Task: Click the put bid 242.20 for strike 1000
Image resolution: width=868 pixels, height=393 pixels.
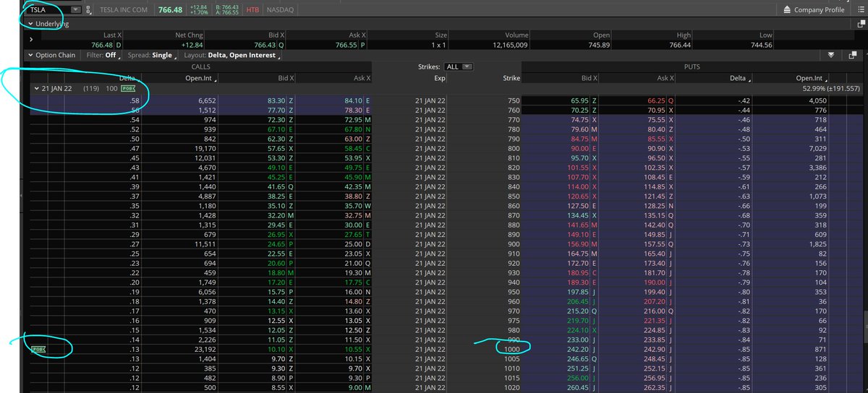Action: [x=579, y=348]
